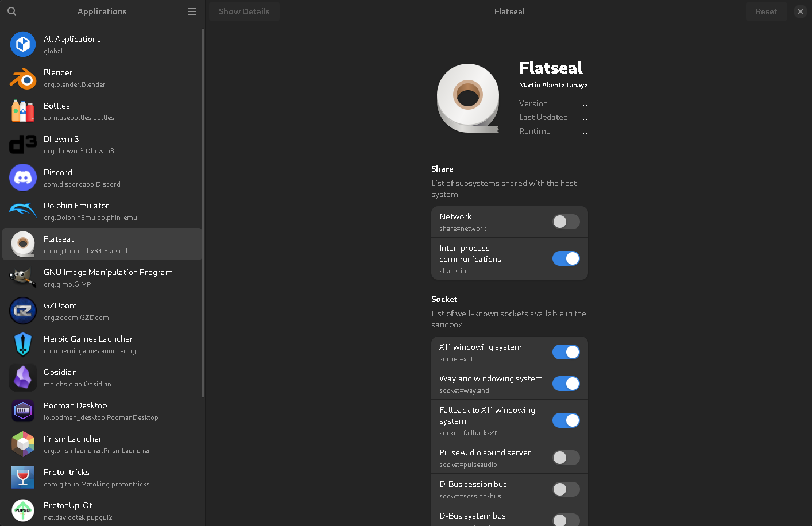Click the Prism Launcher cube icon
Image resolution: width=812 pixels, height=526 pixels.
click(x=23, y=444)
